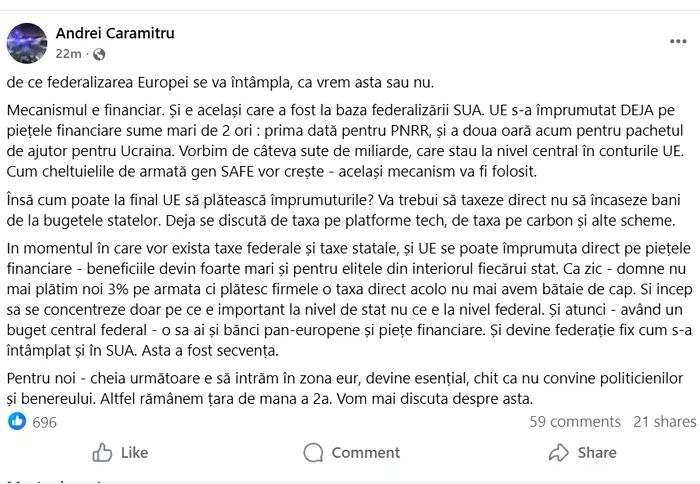700x484 pixels.
Task: Open Andrei Caramitru's profile name link
Action: tap(115, 33)
